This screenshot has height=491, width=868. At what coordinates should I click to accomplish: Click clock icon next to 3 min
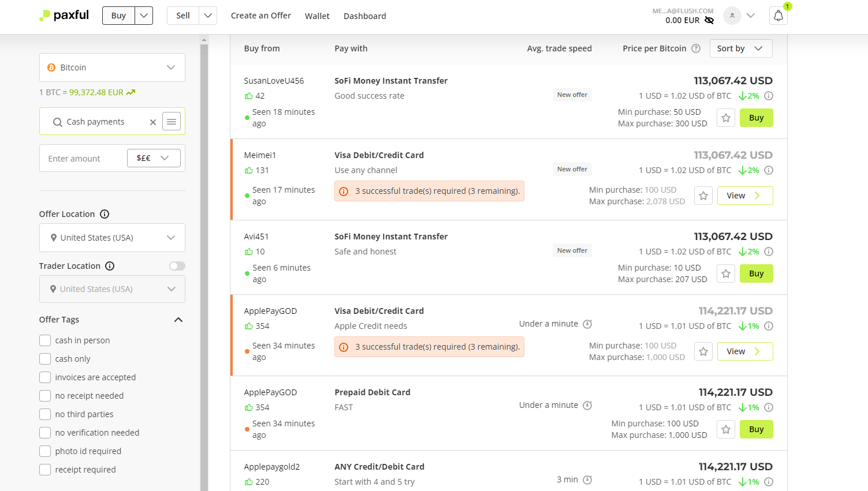(587, 479)
